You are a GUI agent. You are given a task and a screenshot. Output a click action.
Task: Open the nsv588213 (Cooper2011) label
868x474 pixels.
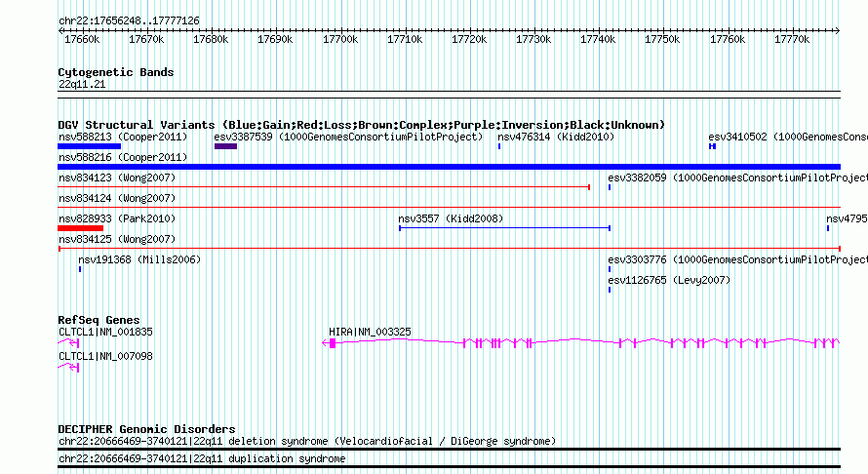click(123, 137)
